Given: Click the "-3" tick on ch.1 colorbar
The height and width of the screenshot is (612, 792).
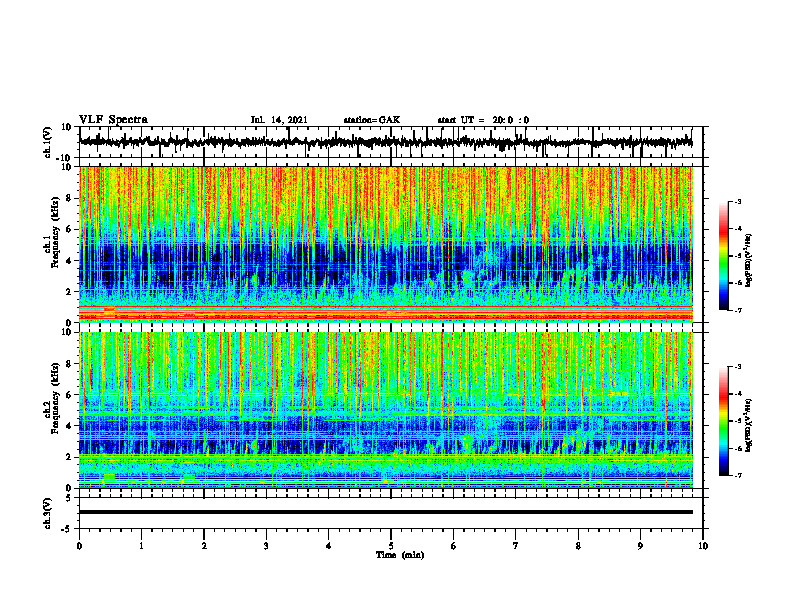Looking at the screenshot, I should (738, 201).
